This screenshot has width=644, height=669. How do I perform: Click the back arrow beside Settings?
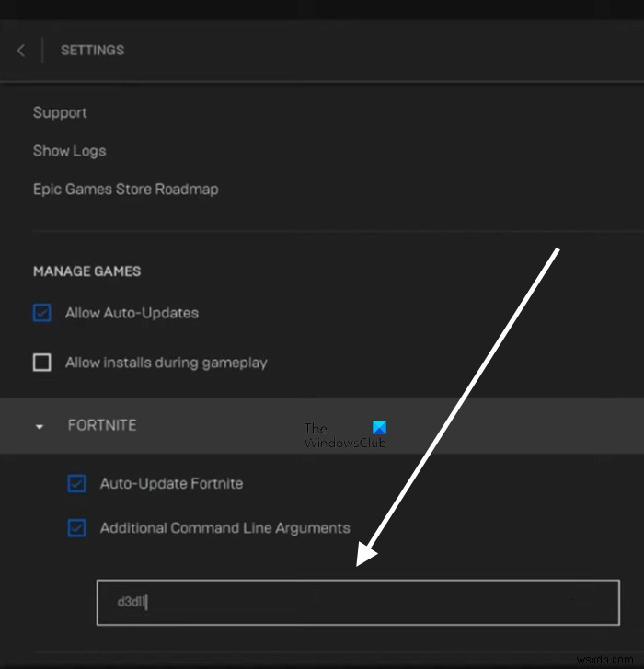tap(21, 51)
